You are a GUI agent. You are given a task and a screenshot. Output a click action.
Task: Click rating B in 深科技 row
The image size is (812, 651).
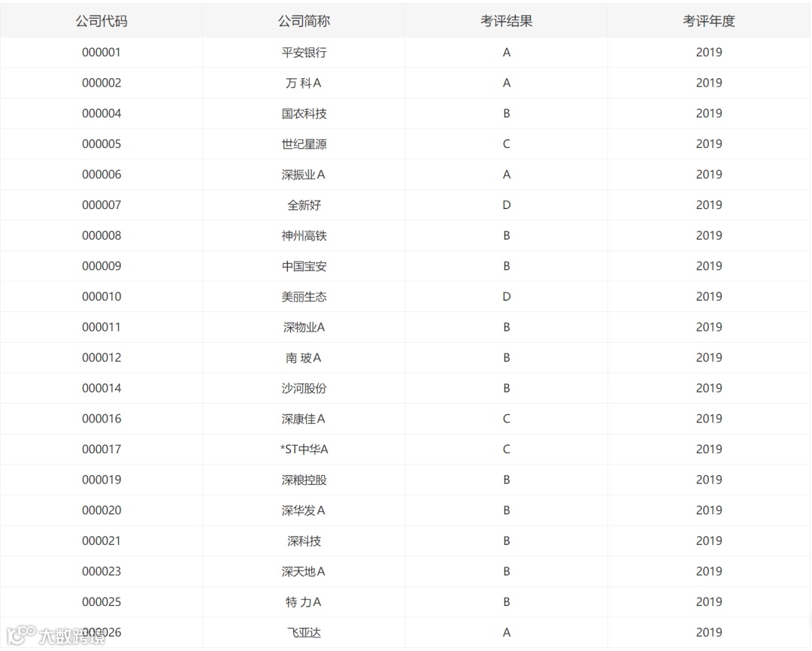(507, 541)
